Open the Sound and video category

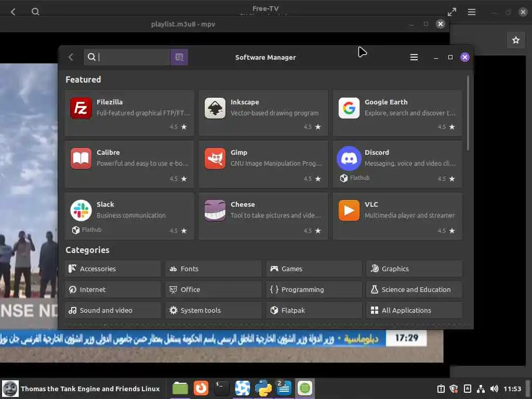(113, 310)
